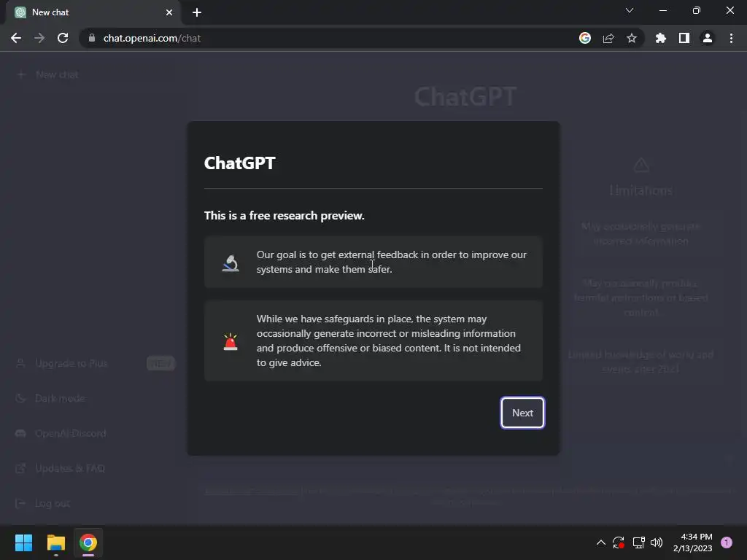Click the Google icon in the address bar
This screenshot has height=560, width=747.
[585, 38]
